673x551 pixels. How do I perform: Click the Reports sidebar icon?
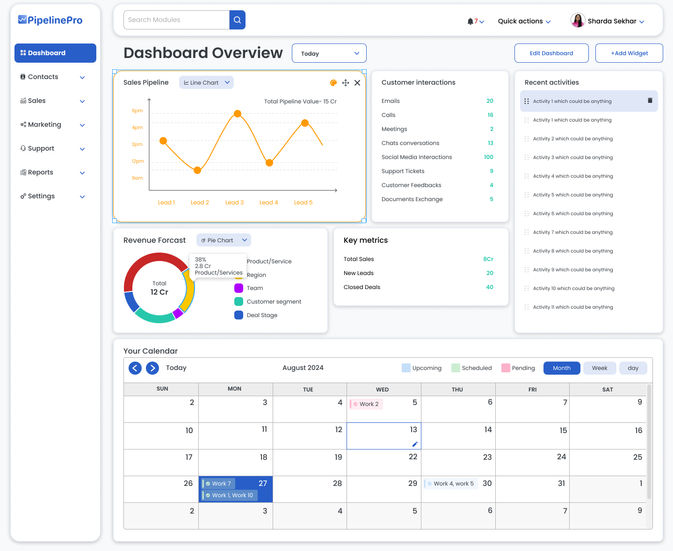(23, 172)
